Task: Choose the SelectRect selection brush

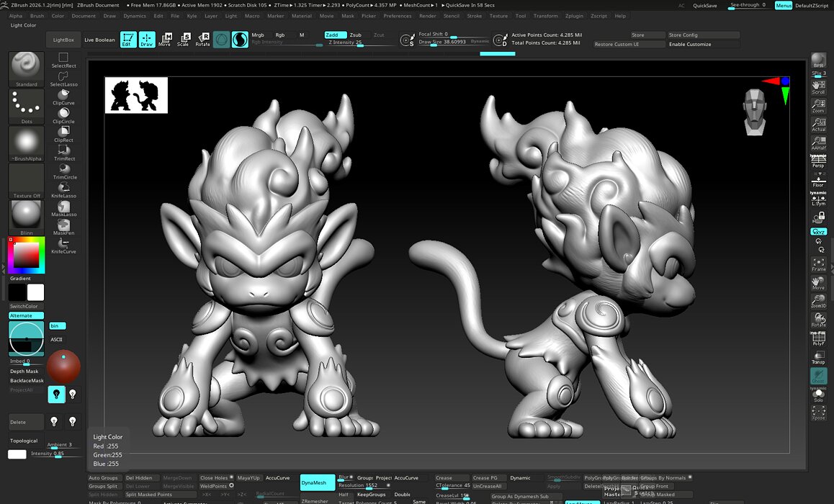Action: pos(63,60)
